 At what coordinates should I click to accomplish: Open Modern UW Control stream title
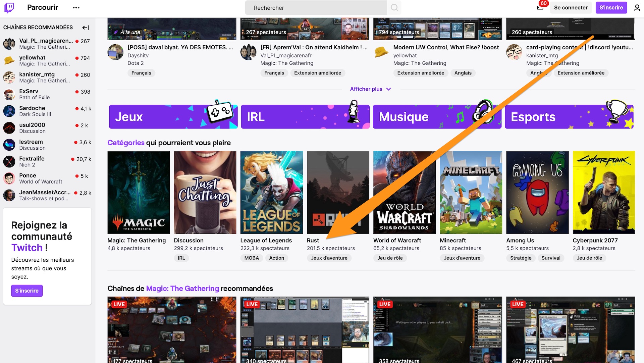446,47
